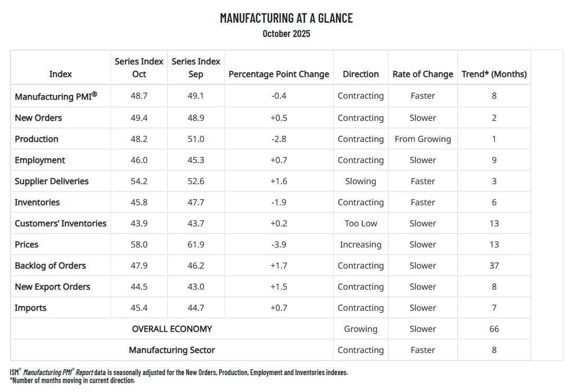Screen dimensions: 584x392
Task: Select the Backlog of Orders trend value 37
Action: [494, 266]
